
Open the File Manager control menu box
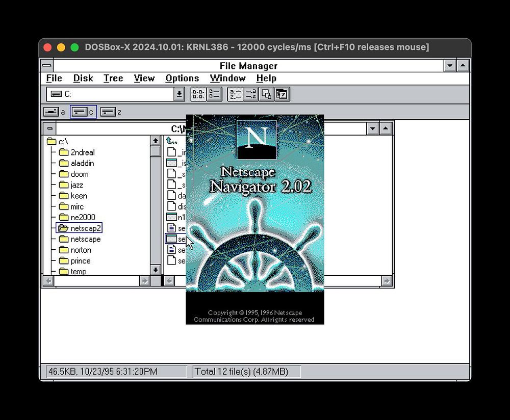coord(47,66)
